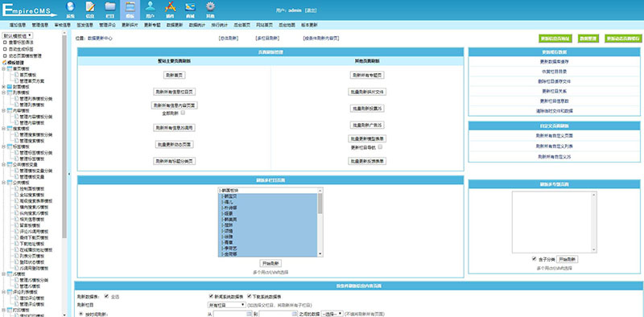Click 开始刷新 under the multi-column list
Viewport: 644px width, 317px height.
(x=270, y=264)
